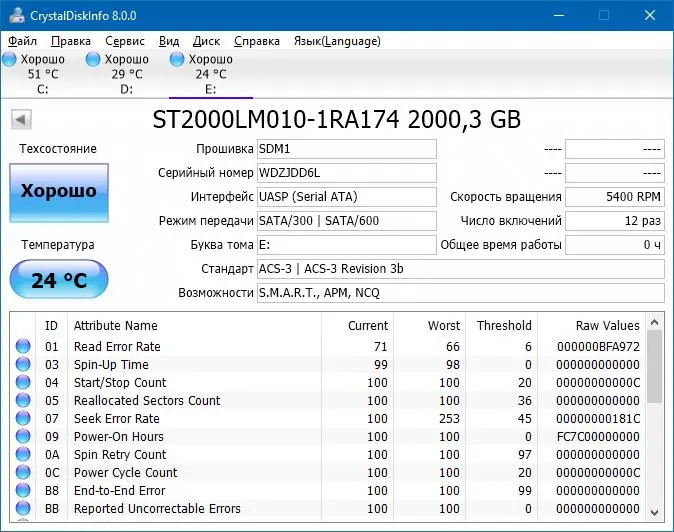Image resolution: width=674 pixels, height=532 pixels.
Task: Click status orb for Power-On Hours
Action: pyautogui.click(x=23, y=436)
